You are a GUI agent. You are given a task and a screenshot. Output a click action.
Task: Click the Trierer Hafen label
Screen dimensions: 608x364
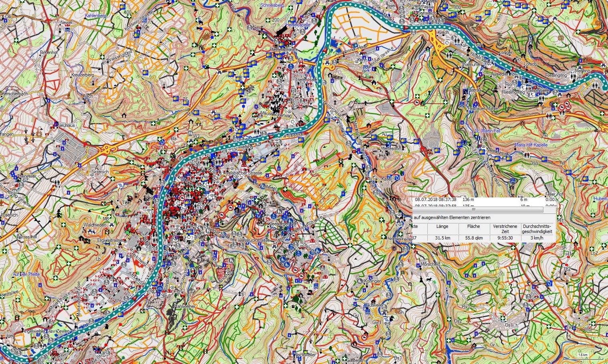tap(306, 80)
